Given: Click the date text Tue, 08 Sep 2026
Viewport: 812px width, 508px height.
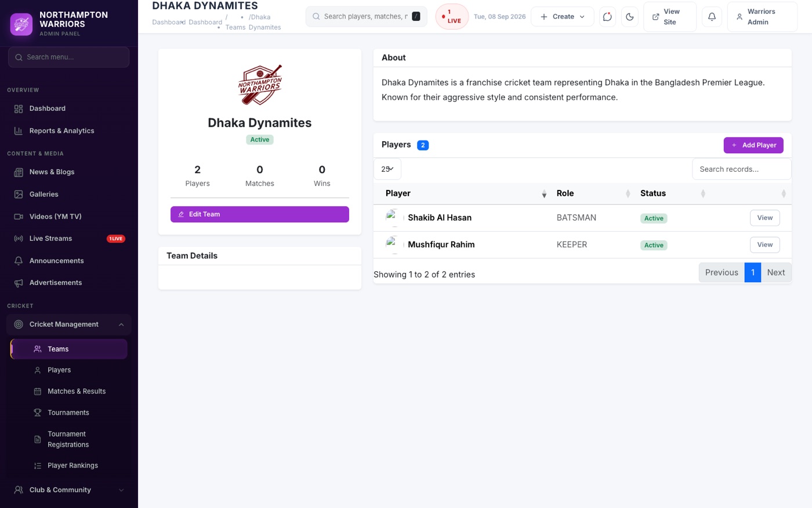Looking at the screenshot, I should [500, 17].
